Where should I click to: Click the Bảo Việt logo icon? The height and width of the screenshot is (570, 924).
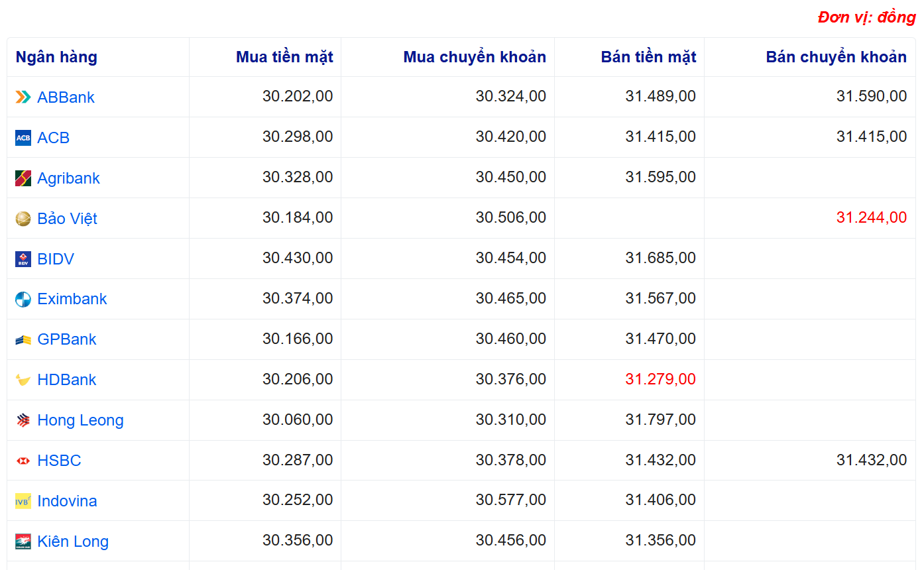click(23, 219)
